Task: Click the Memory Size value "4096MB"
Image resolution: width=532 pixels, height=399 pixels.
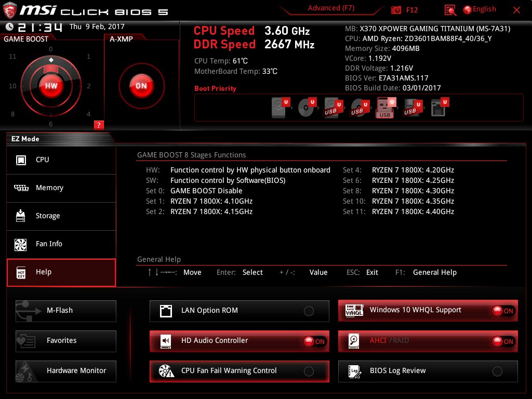Action: tap(406, 48)
